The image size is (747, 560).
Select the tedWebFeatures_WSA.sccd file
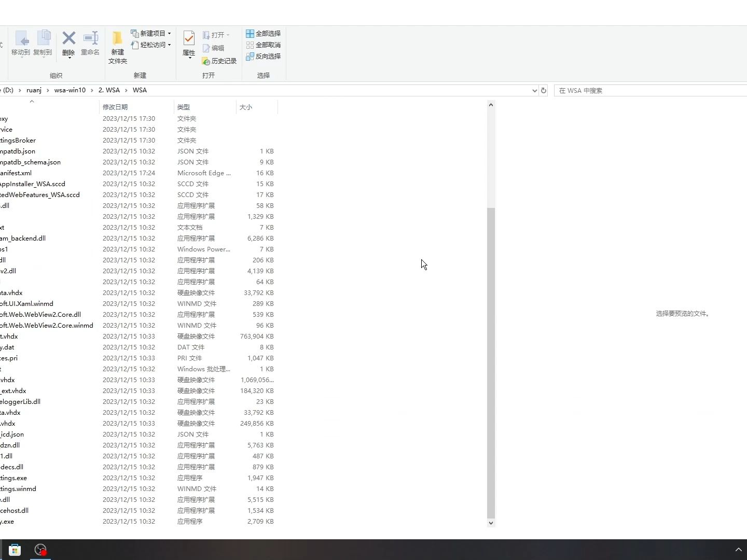coord(137,195)
